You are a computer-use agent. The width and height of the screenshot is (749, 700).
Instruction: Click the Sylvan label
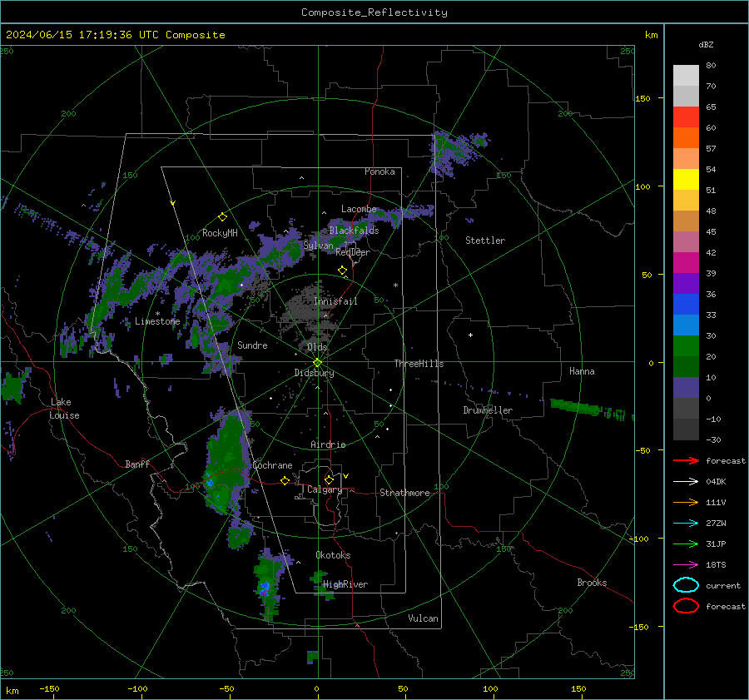click(x=318, y=246)
